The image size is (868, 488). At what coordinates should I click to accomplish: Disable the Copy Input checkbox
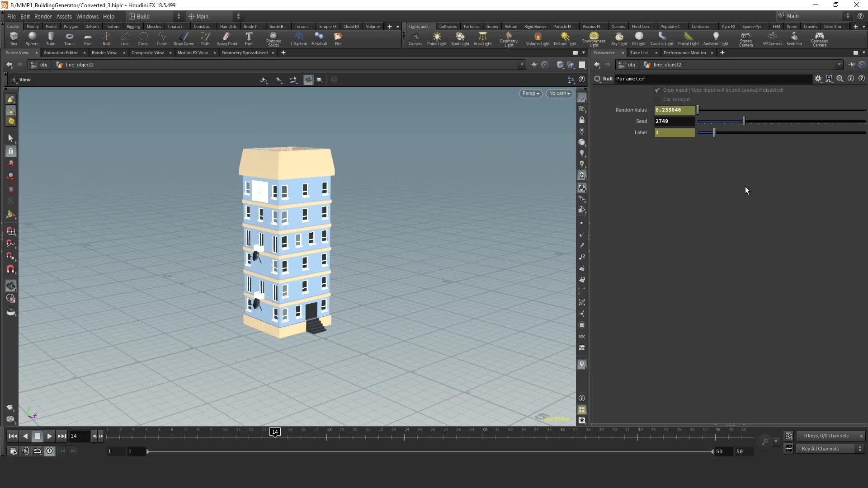658,90
